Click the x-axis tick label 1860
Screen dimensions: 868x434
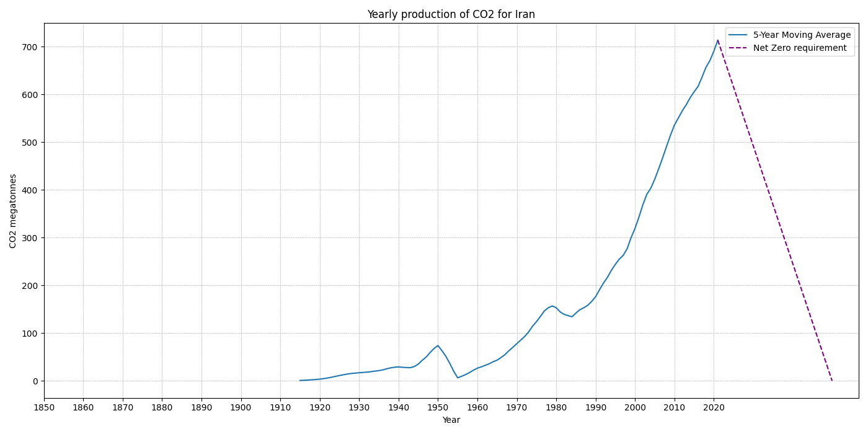83,407
